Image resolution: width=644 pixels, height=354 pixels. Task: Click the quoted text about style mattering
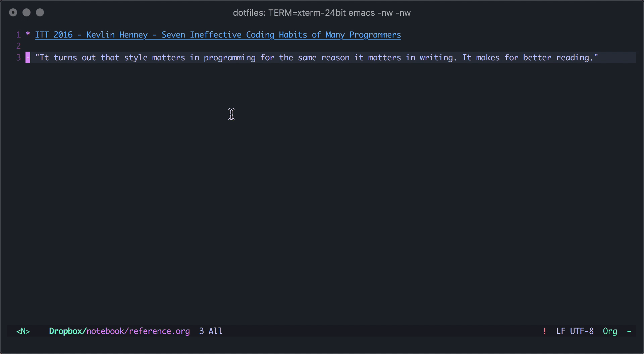(x=317, y=57)
